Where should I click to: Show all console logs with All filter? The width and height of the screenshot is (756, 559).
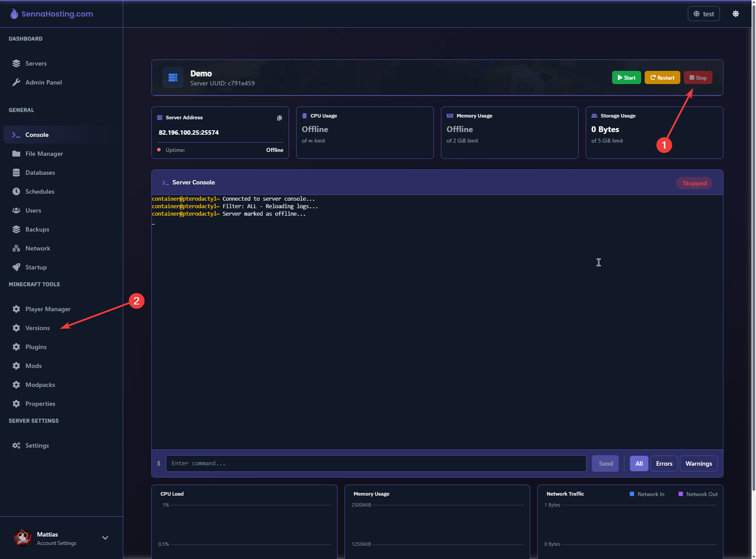tap(639, 463)
